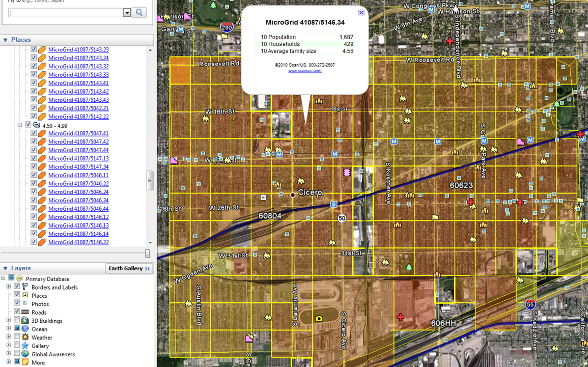Click the 3D Buildings layer icon
The height and width of the screenshot is (367, 588).
tap(25, 321)
